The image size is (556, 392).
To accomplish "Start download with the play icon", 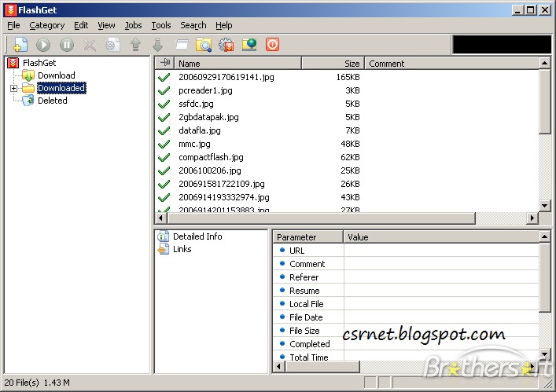I will pos(43,45).
